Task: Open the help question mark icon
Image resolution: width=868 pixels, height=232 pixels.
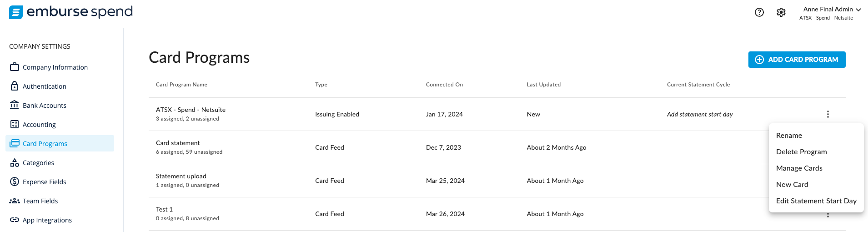Action: pos(759,12)
